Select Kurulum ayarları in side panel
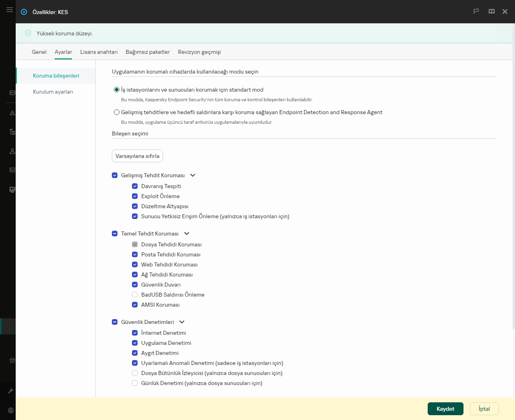 pyautogui.click(x=53, y=92)
